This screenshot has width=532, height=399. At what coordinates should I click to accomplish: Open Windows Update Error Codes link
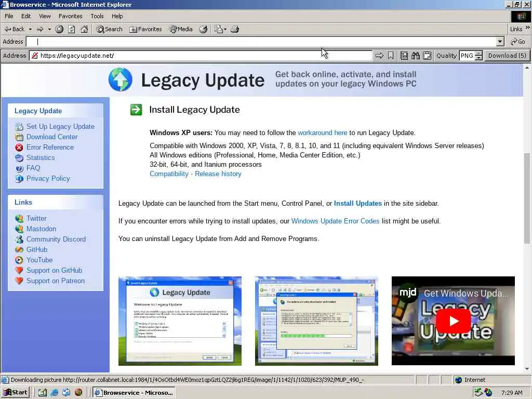click(x=335, y=221)
